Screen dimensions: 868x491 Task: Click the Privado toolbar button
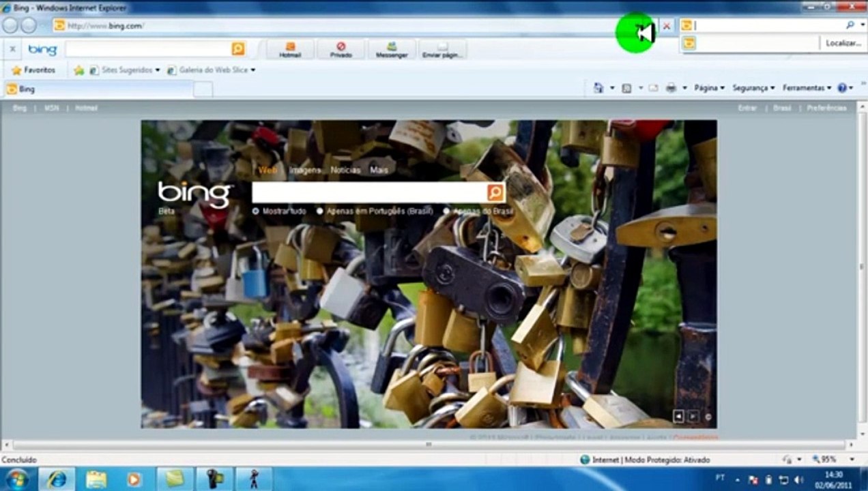coord(341,49)
